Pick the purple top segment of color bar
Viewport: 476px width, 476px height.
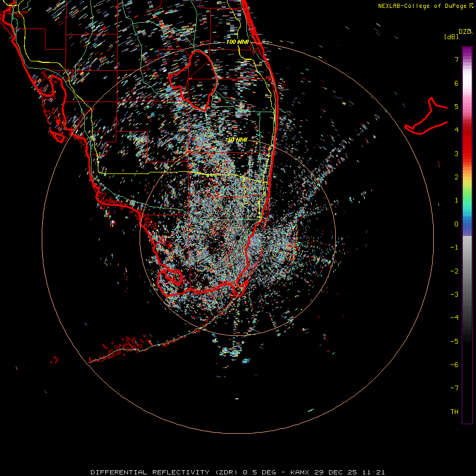[x=467, y=51]
